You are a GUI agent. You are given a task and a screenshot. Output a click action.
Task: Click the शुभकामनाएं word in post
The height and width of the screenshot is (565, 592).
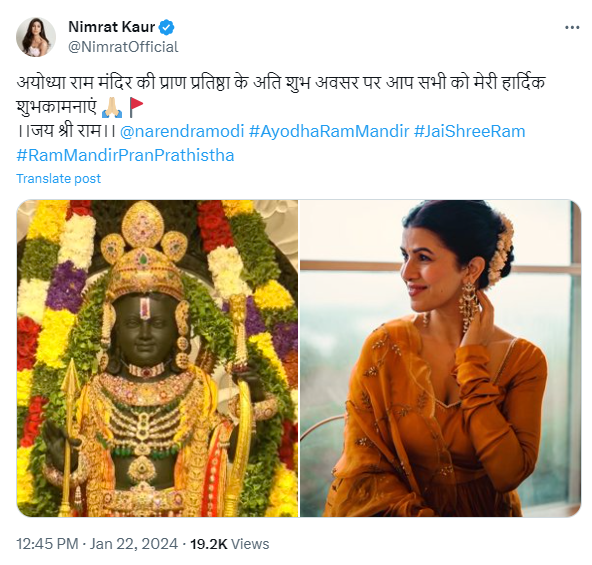click(57, 107)
